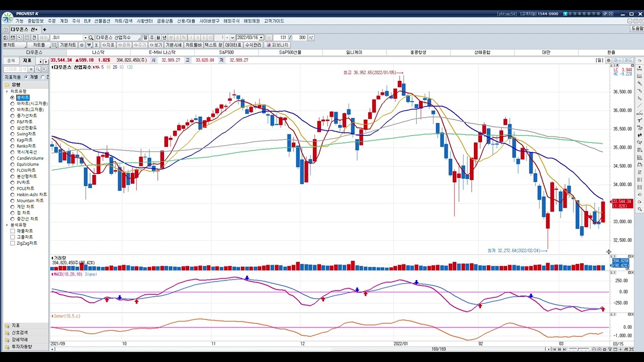Click the full-screen icon in the title bar
The width and height of the screenshot is (644, 362).
point(611,14)
